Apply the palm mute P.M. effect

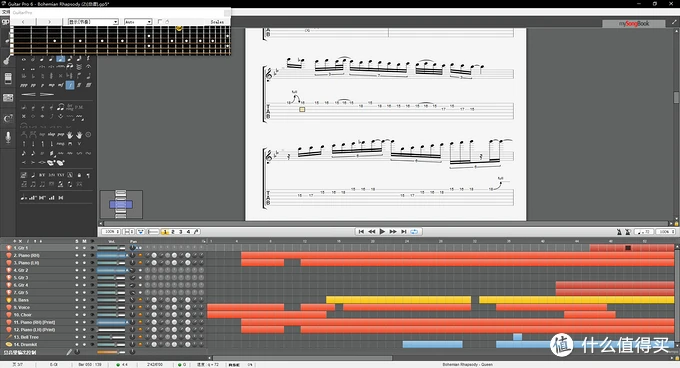click(x=79, y=107)
